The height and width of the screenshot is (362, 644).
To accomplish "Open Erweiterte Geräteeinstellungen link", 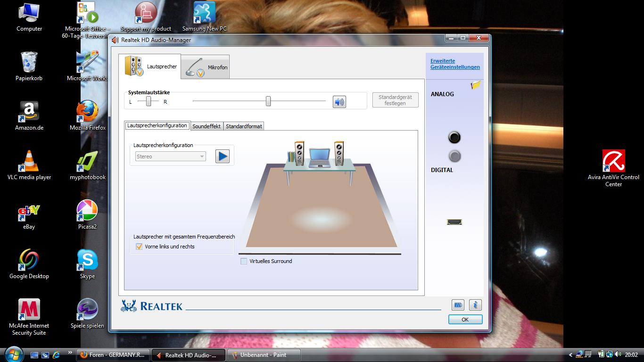I will (455, 64).
